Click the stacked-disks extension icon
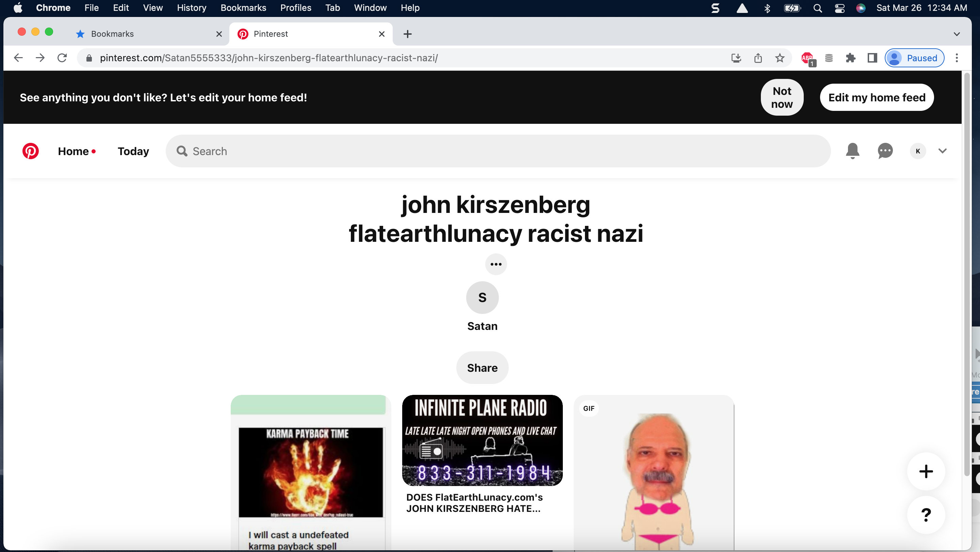Image resolution: width=980 pixels, height=552 pixels. [x=829, y=58]
